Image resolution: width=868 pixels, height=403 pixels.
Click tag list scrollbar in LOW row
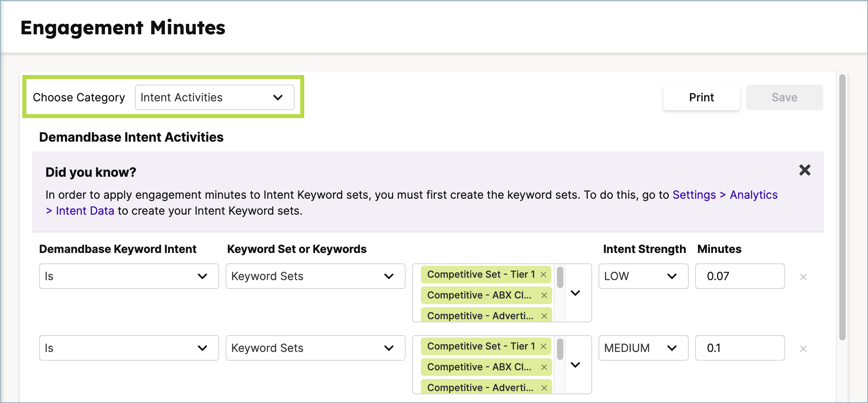click(x=560, y=277)
